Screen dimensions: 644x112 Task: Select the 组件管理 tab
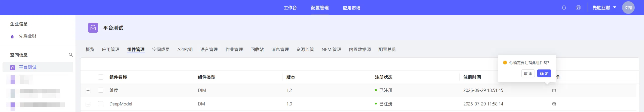[136, 50]
